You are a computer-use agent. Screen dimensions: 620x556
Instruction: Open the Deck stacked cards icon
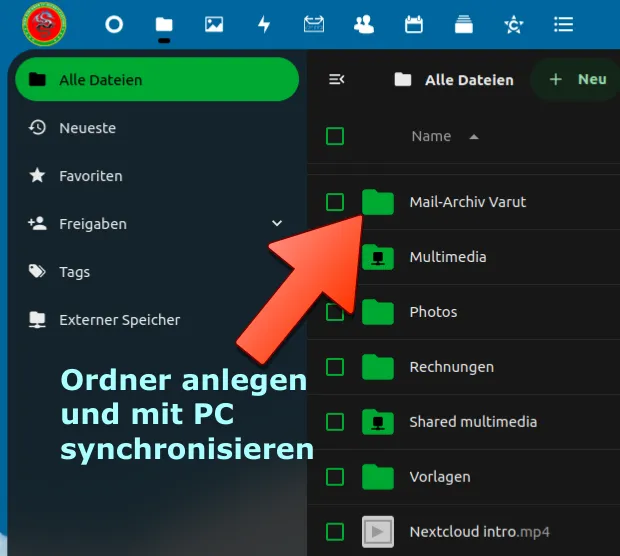pyautogui.click(x=464, y=25)
